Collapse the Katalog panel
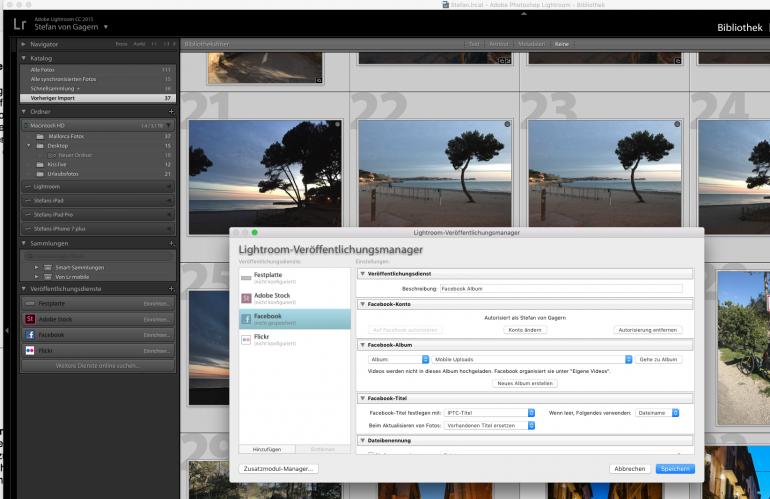Image resolution: width=770 pixels, height=499 pixels. pyautogui.click(x=23, y=58)
